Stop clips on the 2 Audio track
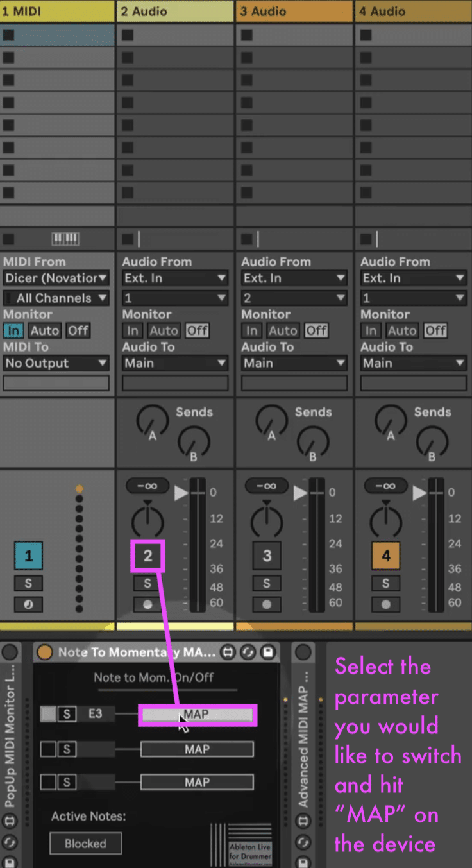 128,239
